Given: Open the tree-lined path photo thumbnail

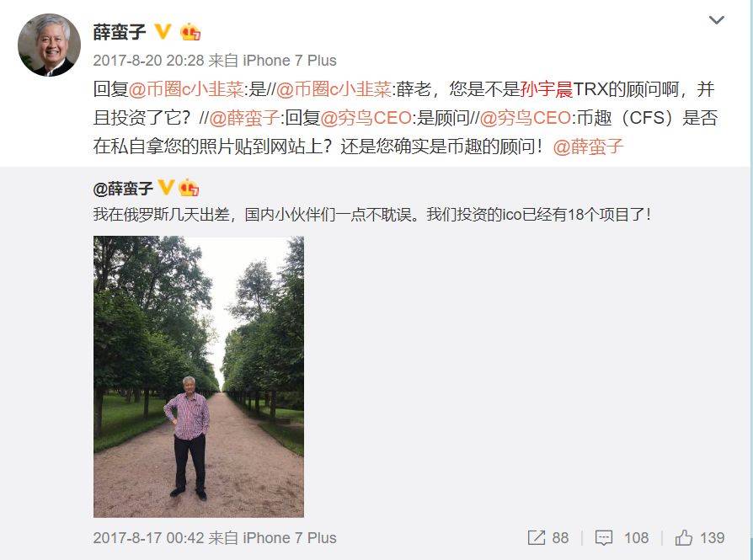Looking at the screenshot, I should point(198,376).
